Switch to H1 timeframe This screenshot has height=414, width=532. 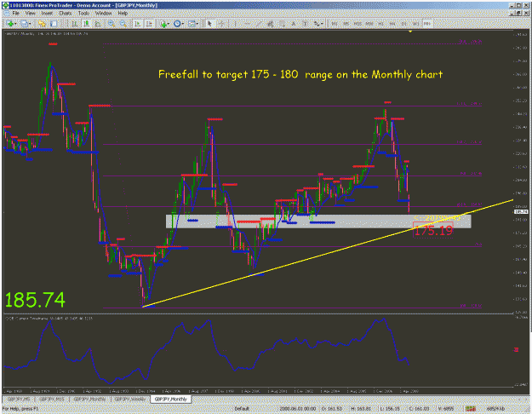(380, 24)
